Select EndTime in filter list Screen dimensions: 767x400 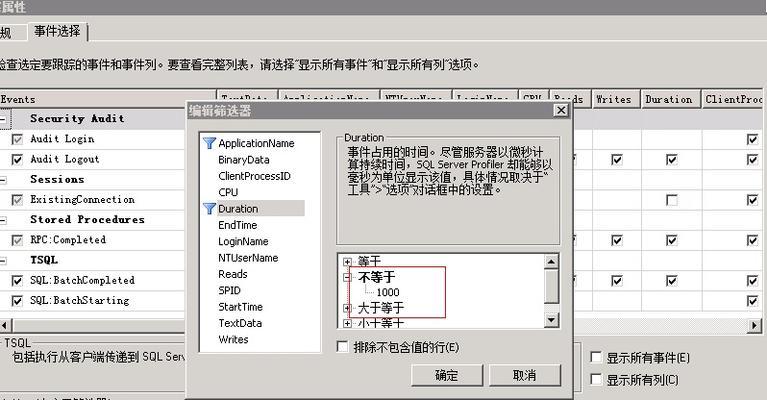[x=237, y=225]
